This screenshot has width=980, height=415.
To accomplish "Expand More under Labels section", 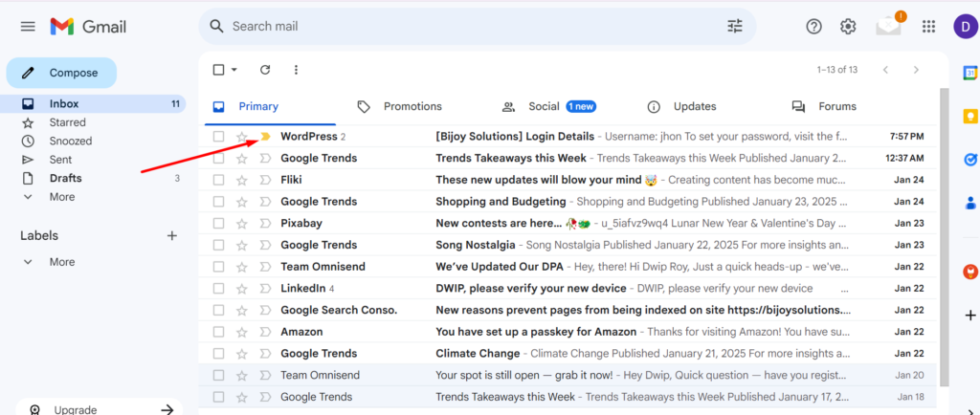I will (x=61, y=262).
